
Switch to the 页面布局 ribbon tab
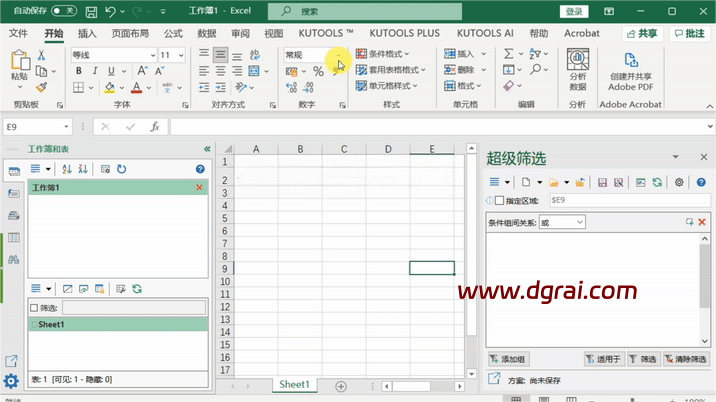click(x=130, y=33)
